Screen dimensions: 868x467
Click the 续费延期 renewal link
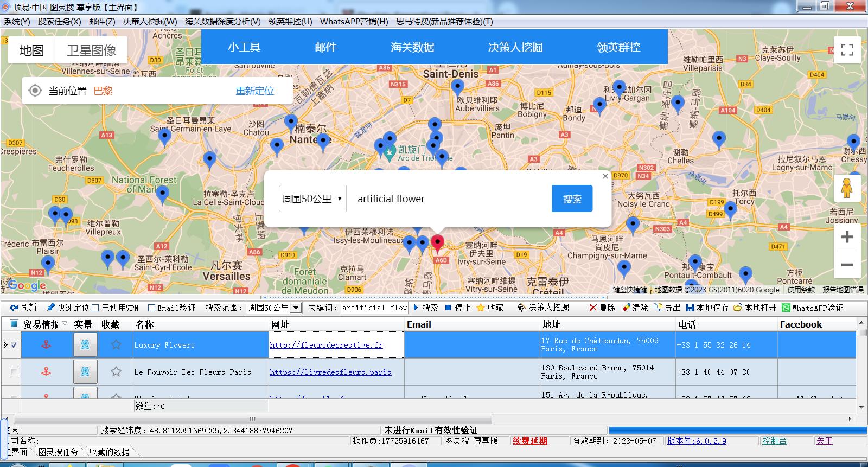coord(530,440)
